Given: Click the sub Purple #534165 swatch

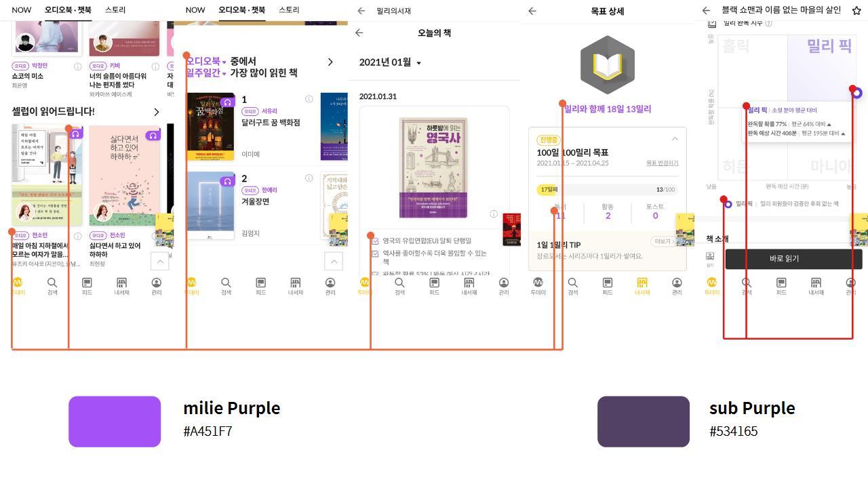Looking at the screenshot, I should (x=644, y=422).
